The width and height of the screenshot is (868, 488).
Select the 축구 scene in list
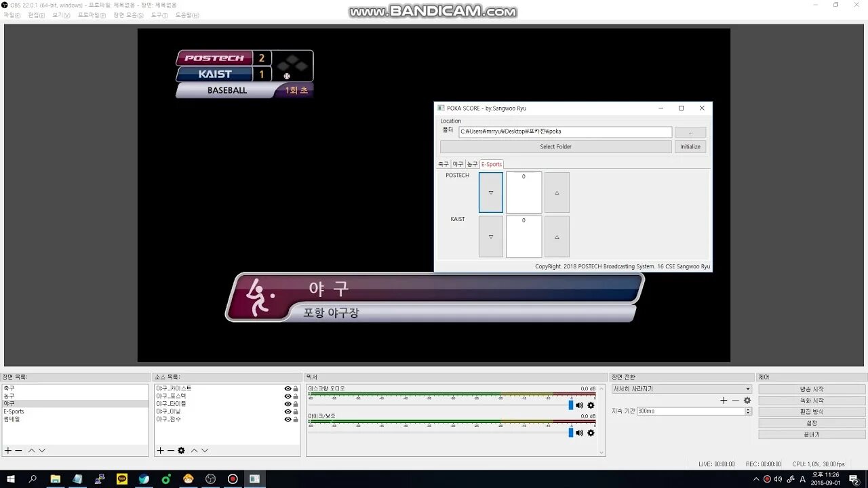pos(75,388)
